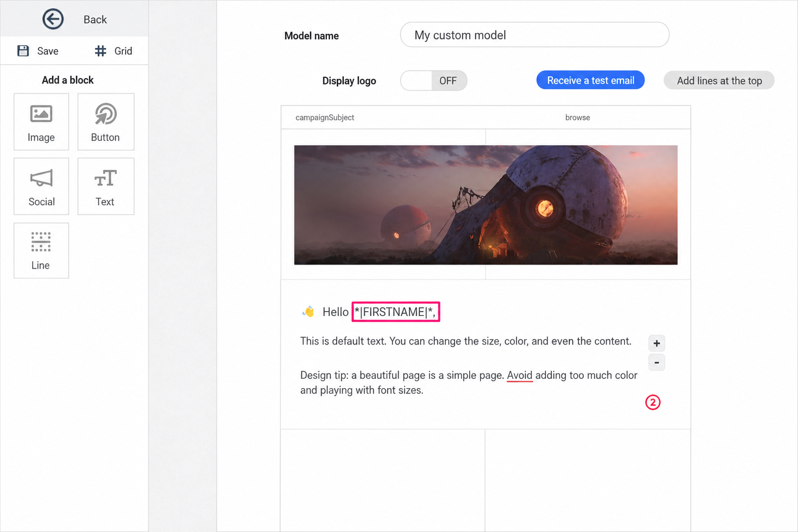
Task: Click the 'and playing with font sizes' line
Action: pyautogui.click(x=362, y=390)
